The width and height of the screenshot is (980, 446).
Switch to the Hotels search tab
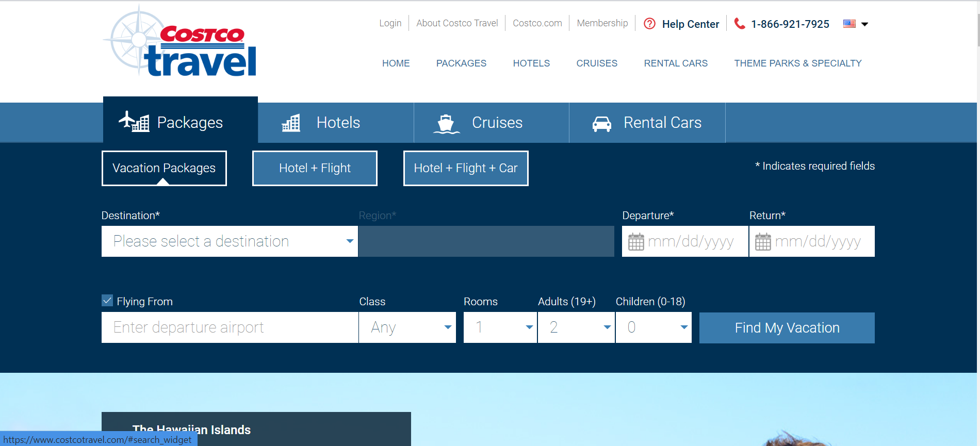(336, 123)
